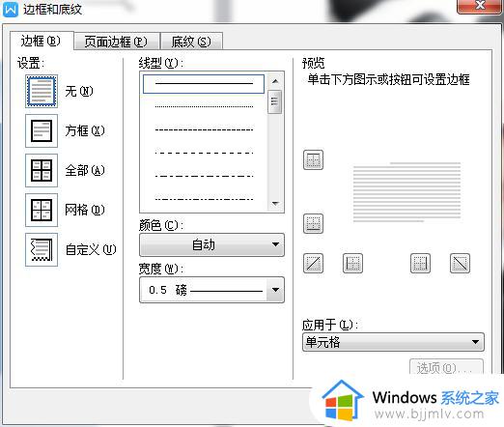Toggle the bottom border preview button
The width and height of the screenshot is (504, 427).
point(313,223)
